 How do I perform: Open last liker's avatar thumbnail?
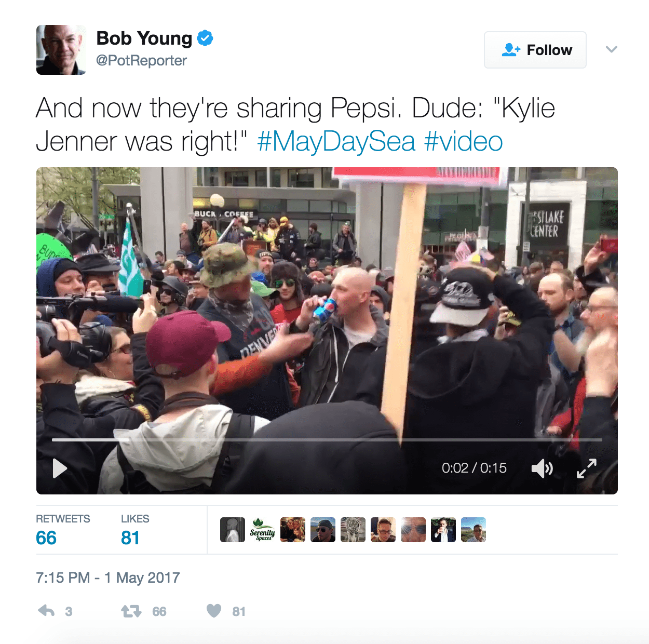(x=474, y=530)
